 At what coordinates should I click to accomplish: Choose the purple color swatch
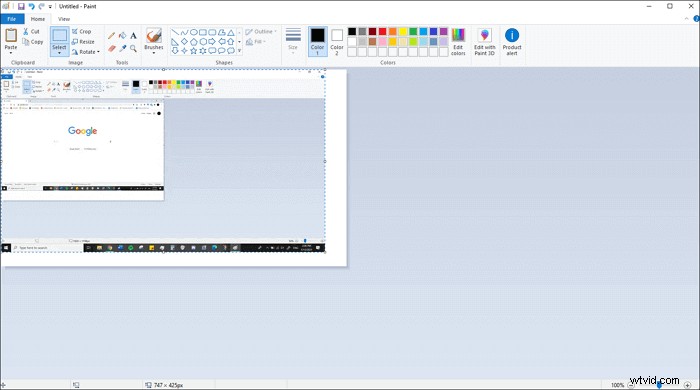click(x=443, y=31)
